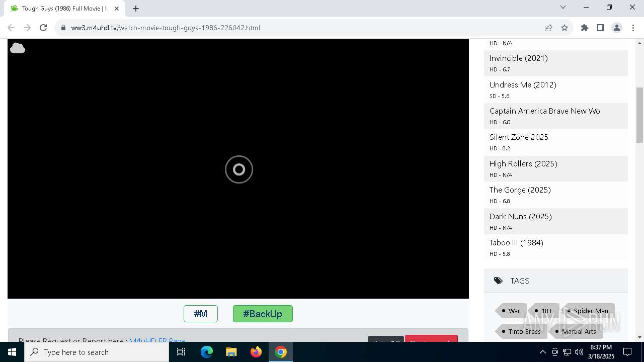Show hidden system tray icons

pos(542,352)
